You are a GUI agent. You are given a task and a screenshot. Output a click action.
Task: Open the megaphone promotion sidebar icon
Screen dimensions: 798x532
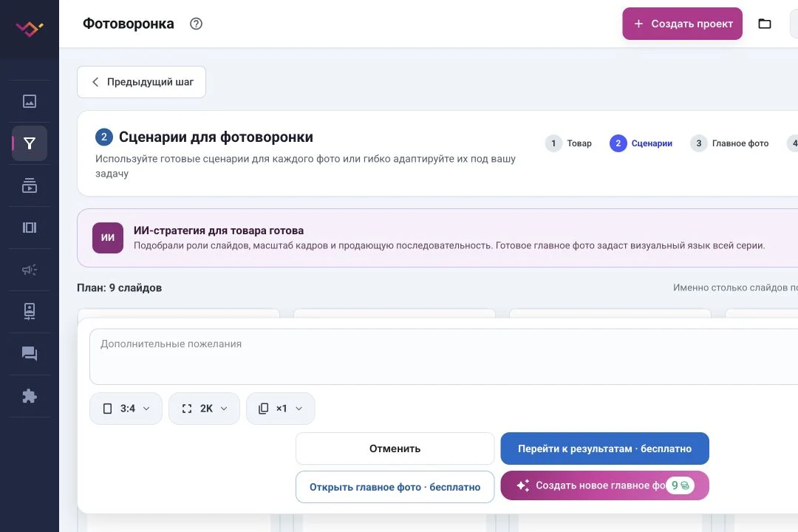point(30,270)
